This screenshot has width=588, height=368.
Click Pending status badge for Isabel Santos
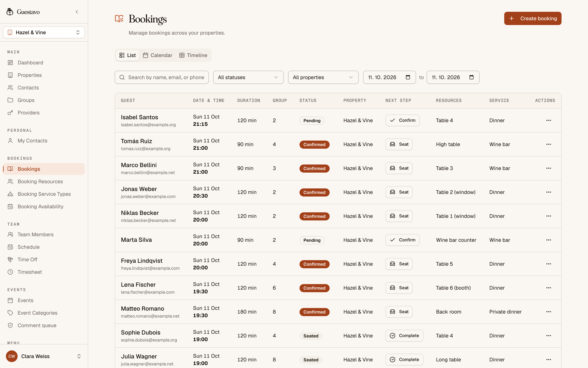[312, 121]
